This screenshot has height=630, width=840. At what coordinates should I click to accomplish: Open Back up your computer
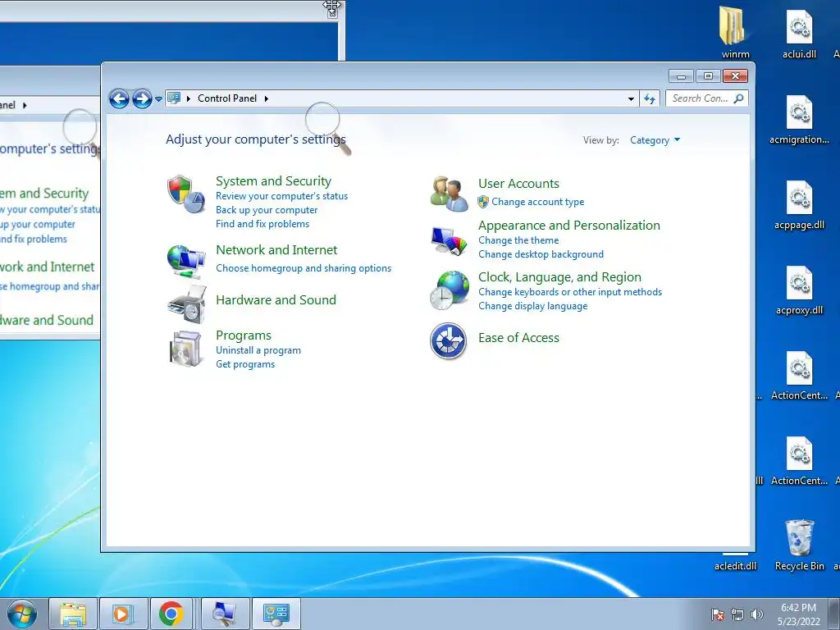267,210
